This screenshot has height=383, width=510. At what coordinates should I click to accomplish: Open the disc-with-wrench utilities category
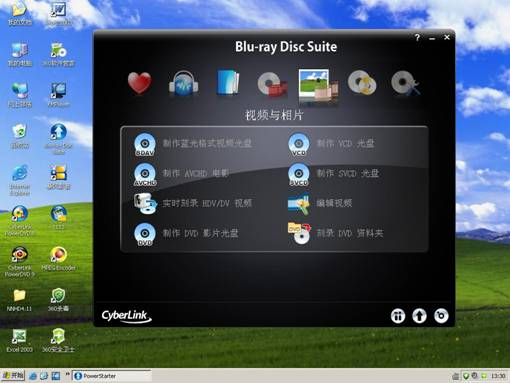coord(405,83)
